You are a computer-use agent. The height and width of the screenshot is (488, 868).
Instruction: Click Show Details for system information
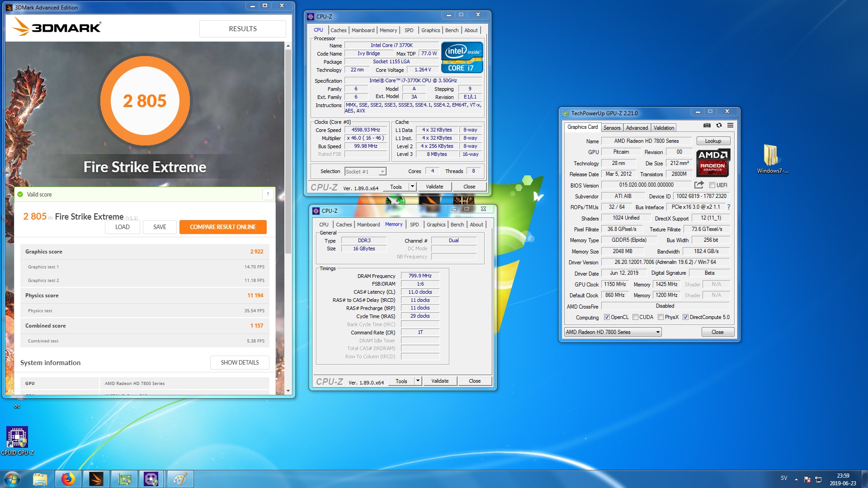tap(240, 362)
